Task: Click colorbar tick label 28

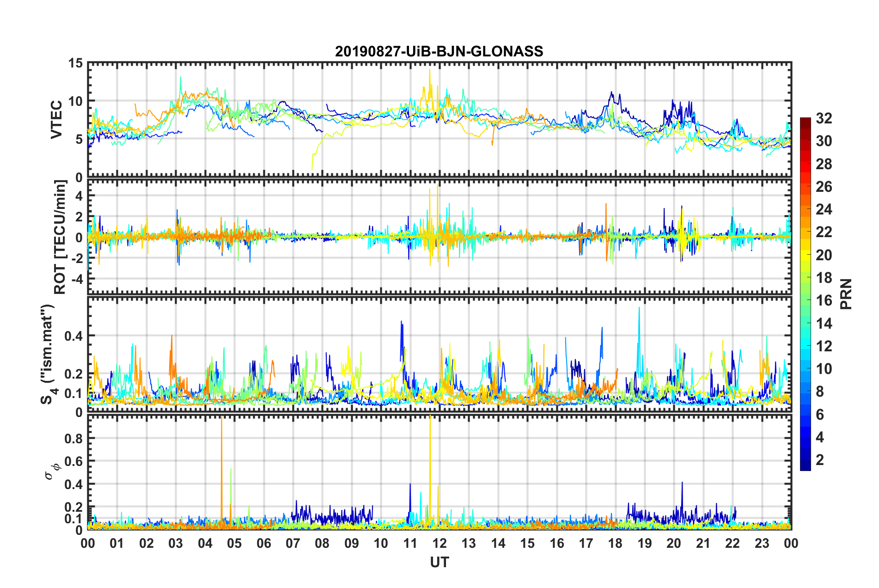Action: (824, 164)
